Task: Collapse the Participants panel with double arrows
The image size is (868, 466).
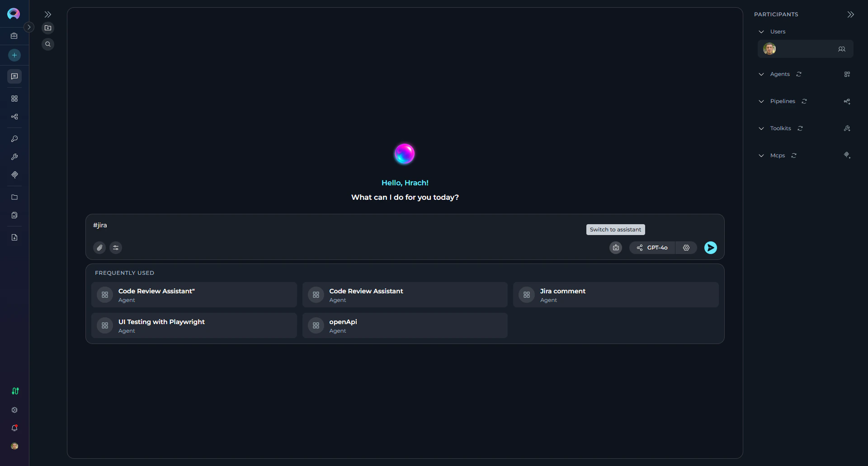Action: tap(850, 14)
